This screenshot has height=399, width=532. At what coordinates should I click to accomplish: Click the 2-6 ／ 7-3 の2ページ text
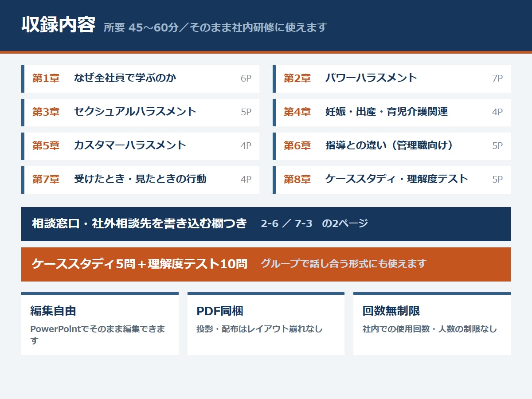pyautogui.click(x=314, y=224)
